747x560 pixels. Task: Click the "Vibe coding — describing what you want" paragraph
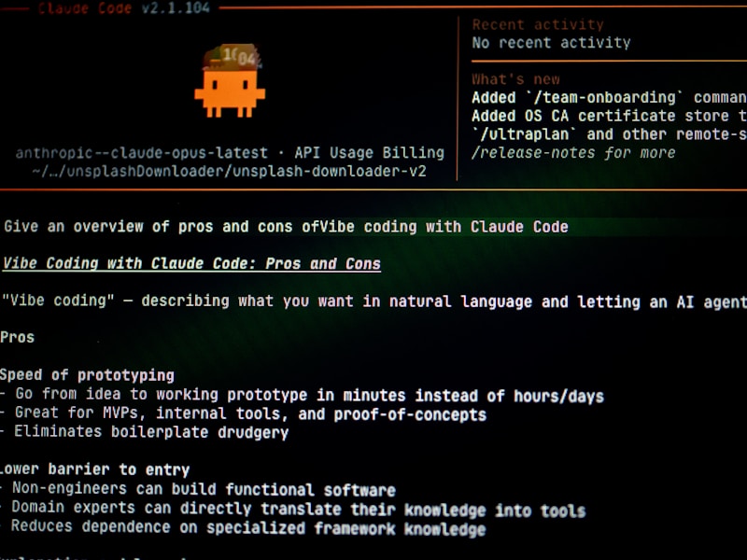click(374, 301)
